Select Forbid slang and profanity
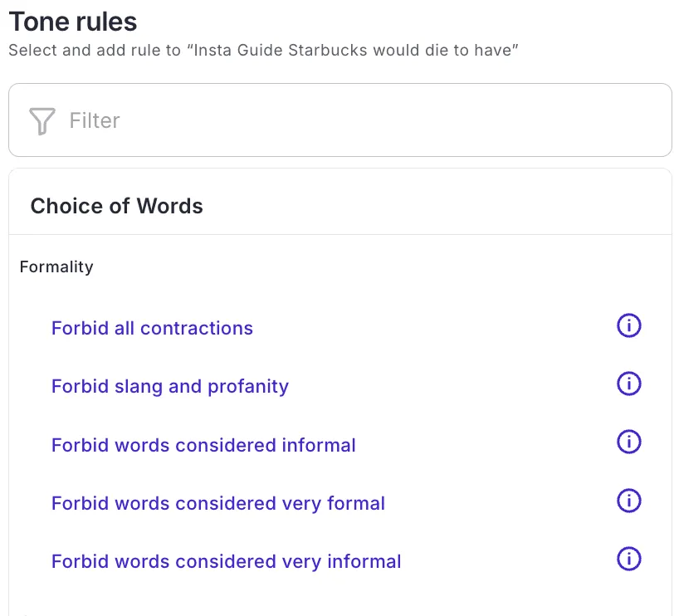 [x=170, y=386]
